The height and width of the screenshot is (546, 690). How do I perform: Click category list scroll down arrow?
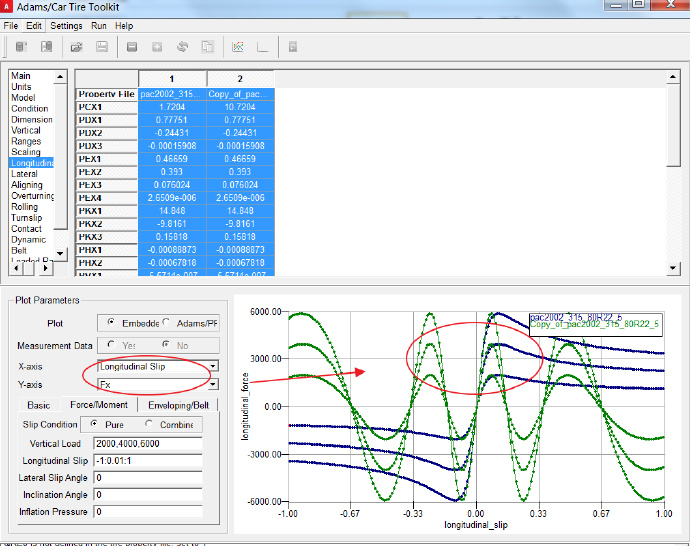60,253
